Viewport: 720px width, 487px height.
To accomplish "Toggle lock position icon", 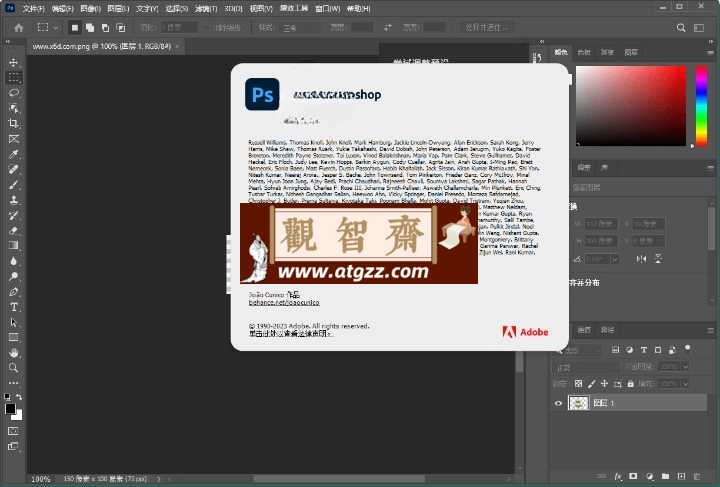I will pos(604,383).
